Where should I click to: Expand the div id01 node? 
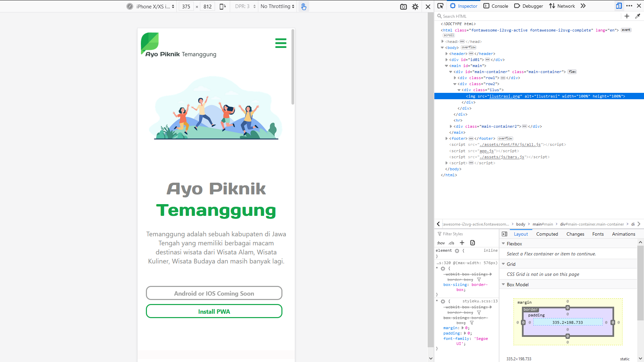coord(446,60)
